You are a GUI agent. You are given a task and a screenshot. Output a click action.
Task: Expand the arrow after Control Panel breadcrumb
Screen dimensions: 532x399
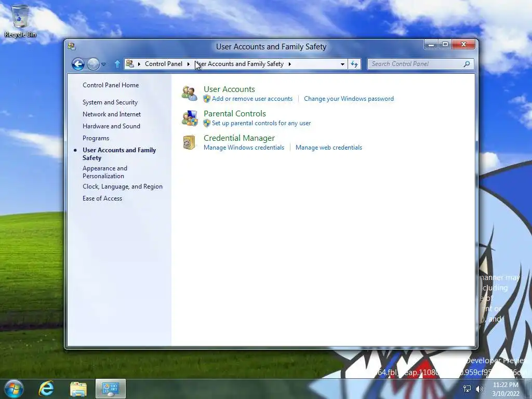[189, 64]
